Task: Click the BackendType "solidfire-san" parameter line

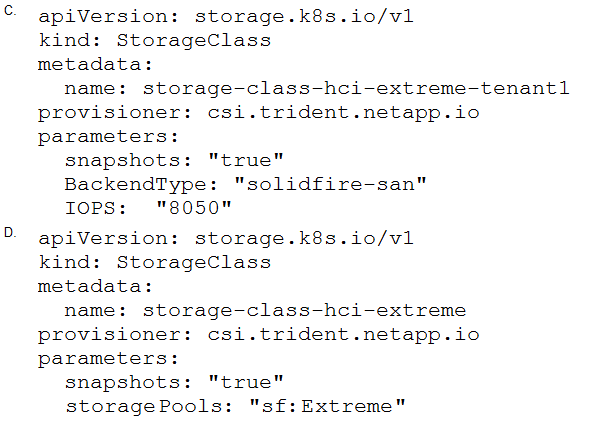Action: pos(245,185)
